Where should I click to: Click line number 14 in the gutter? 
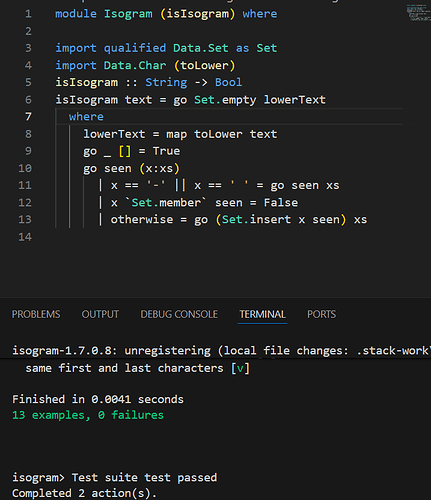(25, 237)
